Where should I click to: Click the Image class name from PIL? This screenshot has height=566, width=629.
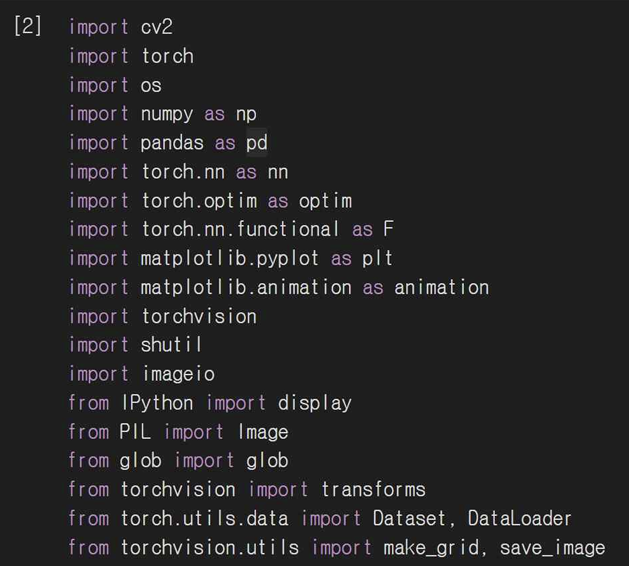(263, 432)
